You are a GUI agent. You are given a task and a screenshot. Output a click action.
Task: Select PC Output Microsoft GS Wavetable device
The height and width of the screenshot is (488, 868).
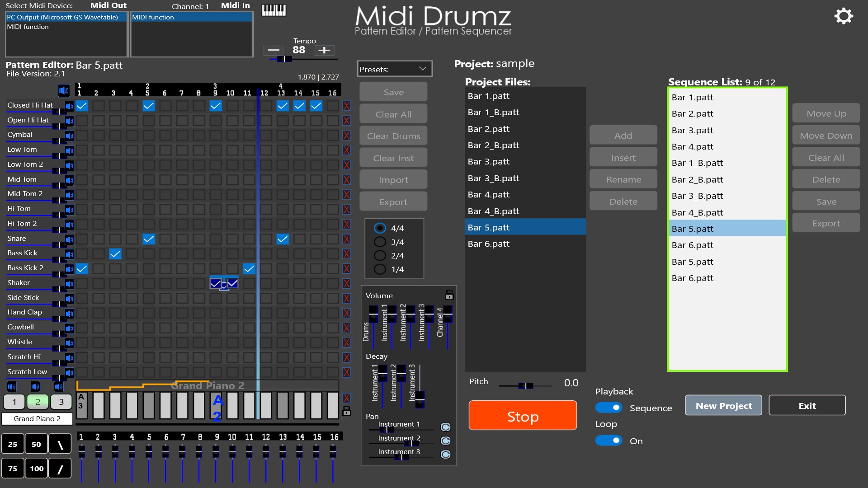tap(66, 17)
